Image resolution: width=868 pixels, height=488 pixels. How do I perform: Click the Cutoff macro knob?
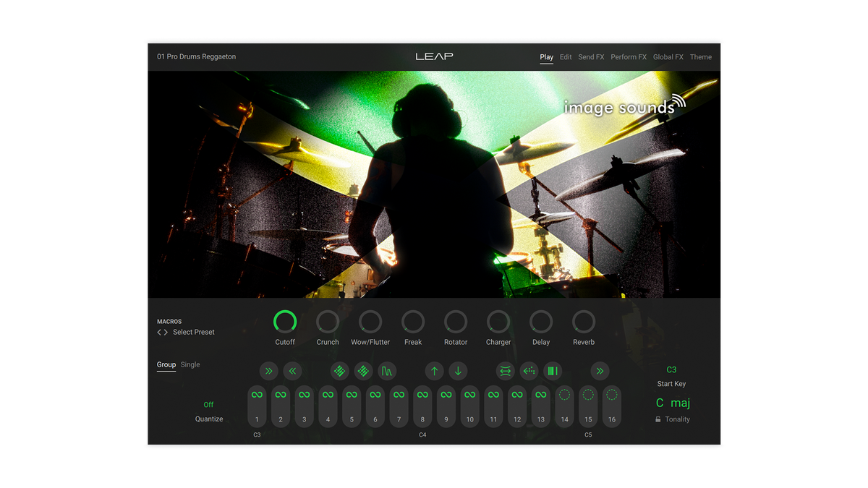pos(285,322)
